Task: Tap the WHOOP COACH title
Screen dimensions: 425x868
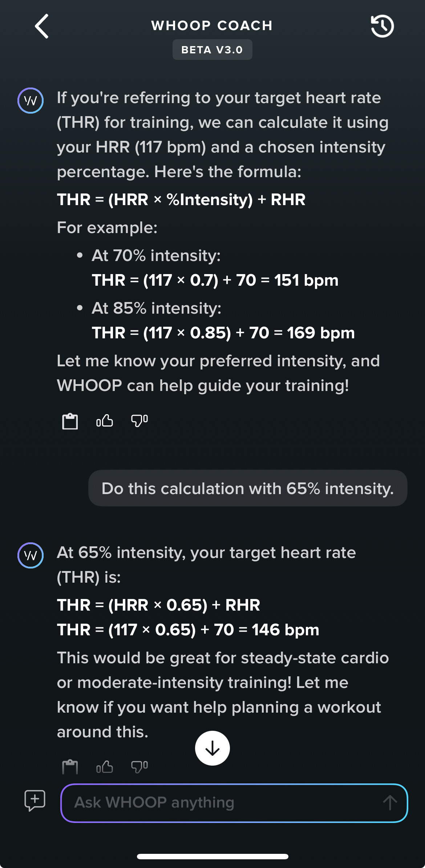Action: (x=212, y=26)
